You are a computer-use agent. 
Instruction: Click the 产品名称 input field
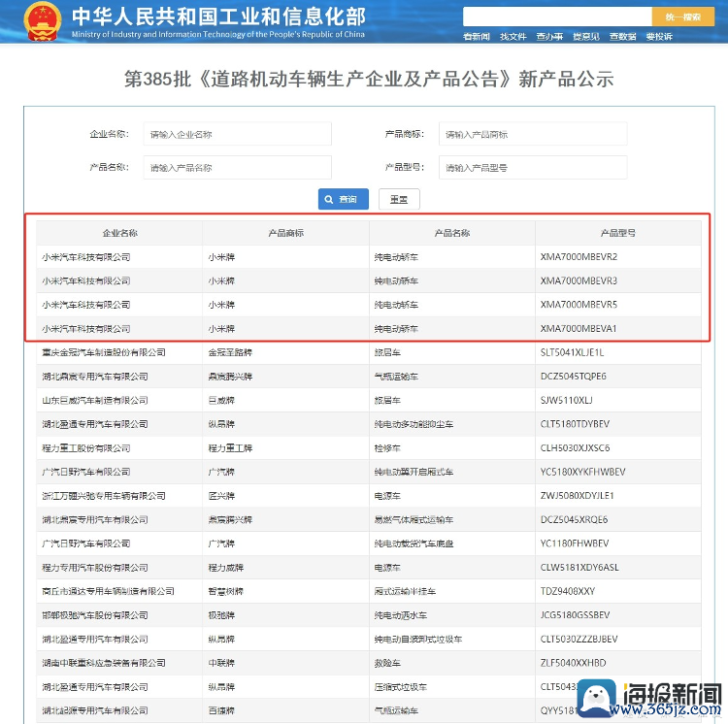tap(237, 168)
